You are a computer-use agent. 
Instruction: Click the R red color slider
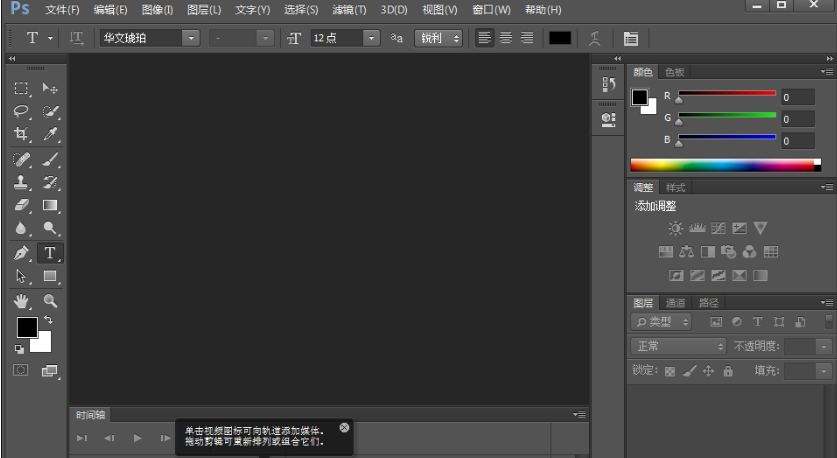[x=727, y=93]
